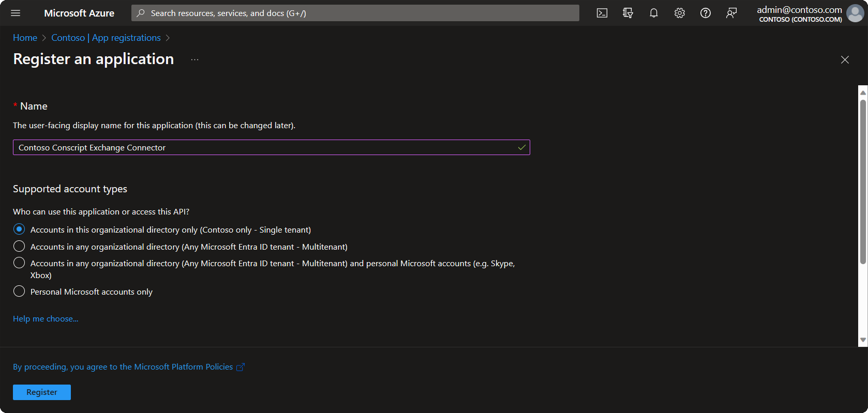This screenshot has width=868, height=413.
Task: Select Accounts in this organizational directory only
Action: pos(19,229)
